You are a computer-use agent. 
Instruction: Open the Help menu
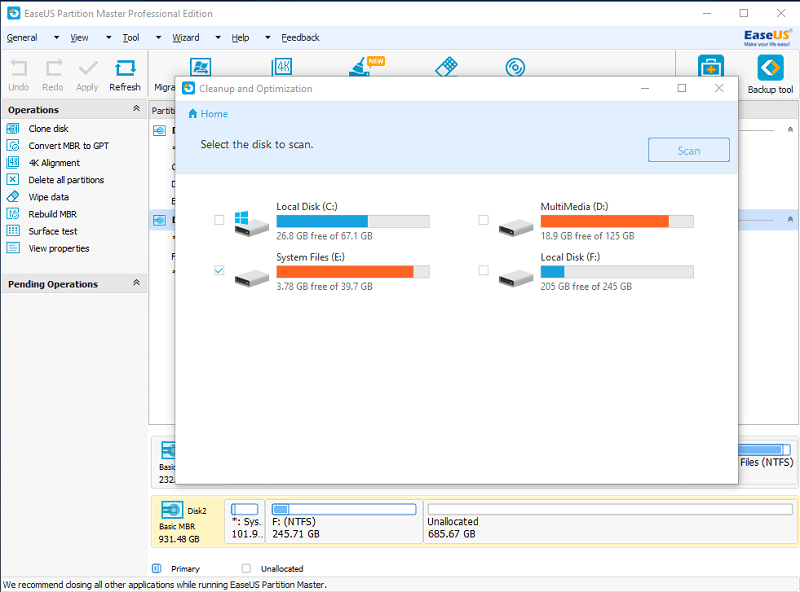(x=240, y=38)
